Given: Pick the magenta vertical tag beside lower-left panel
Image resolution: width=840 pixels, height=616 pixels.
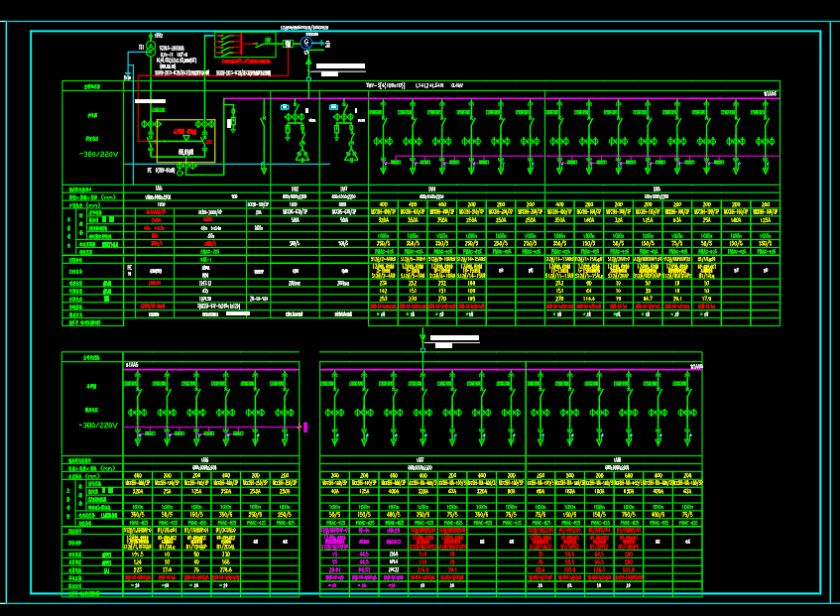Looking at the screenshot, I should (x=305, y=427).
